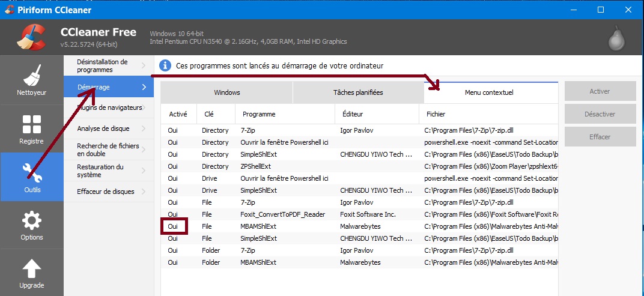Select the File SimpleShlExt row
Image resolution: width=644 pixels, height=296 pixels.
click(x=359, y=238)
